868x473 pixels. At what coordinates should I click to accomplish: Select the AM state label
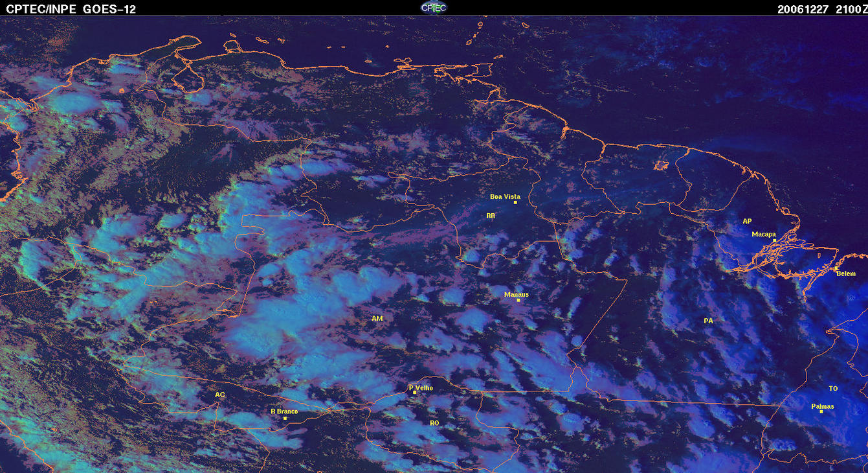pos(377,318)
